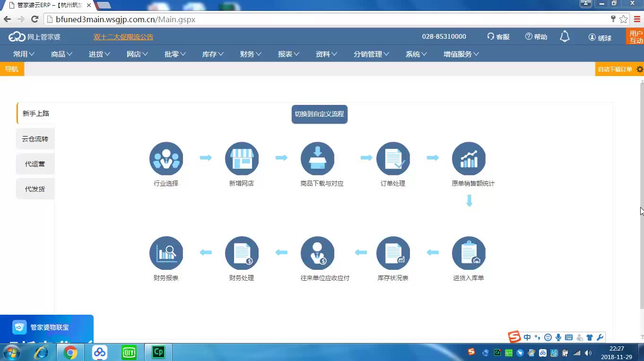644x361 pixels.
Task: Expand the 商品 menu
Action: tap(61, 54)
